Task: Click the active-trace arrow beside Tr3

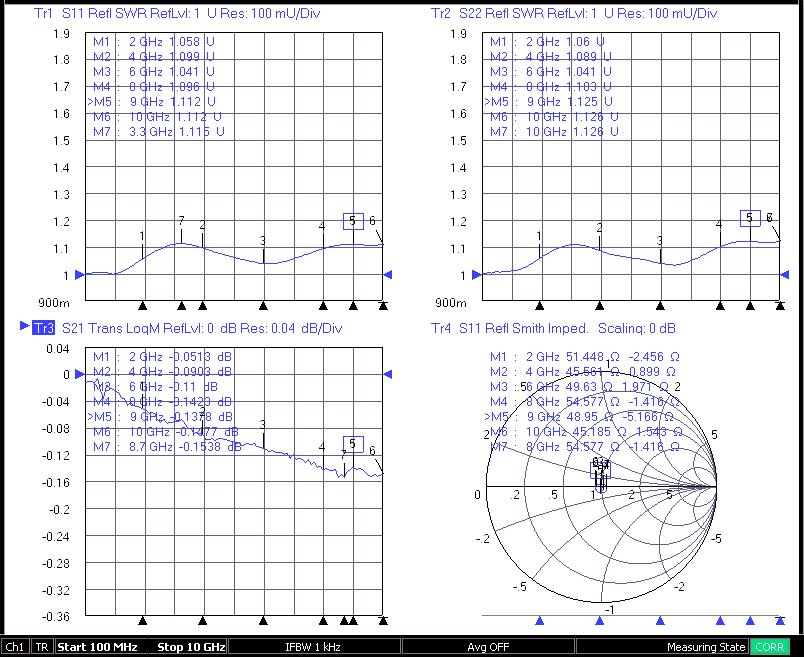Action: [x=24, y=326]
